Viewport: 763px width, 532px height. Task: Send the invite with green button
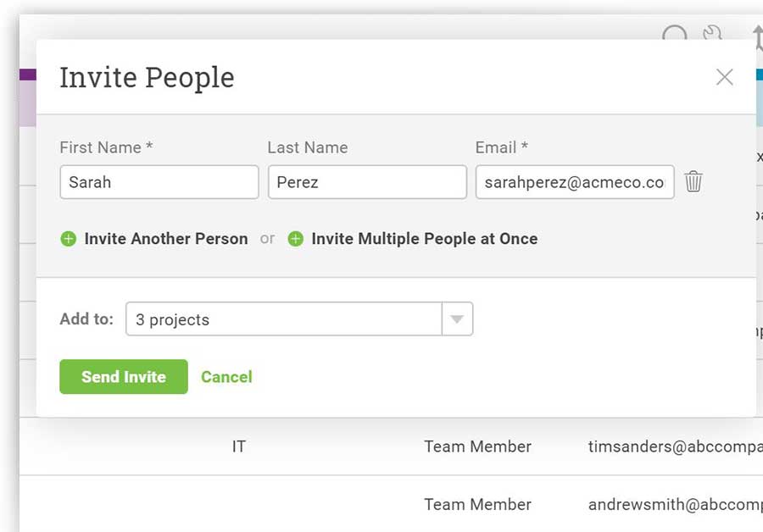124,376
